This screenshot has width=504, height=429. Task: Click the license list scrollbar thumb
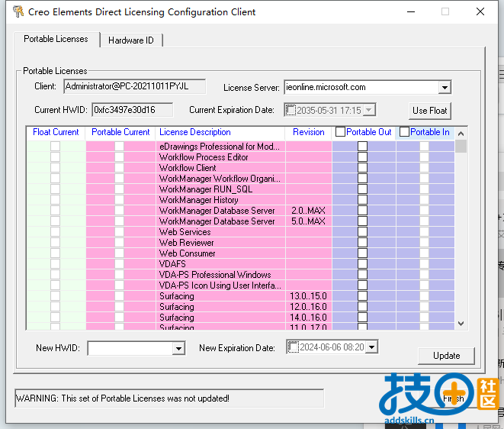coord(461,147)
